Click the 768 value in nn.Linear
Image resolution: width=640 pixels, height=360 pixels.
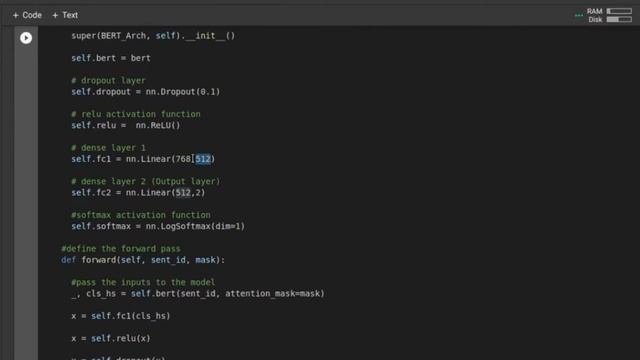click(183, 159)
